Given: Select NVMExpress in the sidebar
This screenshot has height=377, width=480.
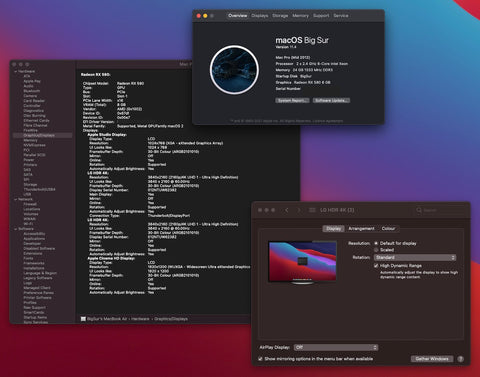Looking at the screenshot, I should pyautogui.click(x=34, y=145).
